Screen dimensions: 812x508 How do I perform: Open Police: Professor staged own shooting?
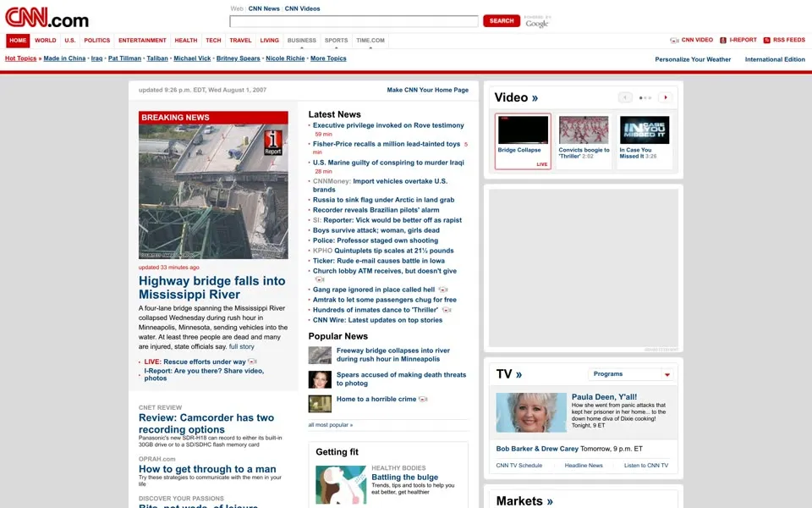point(376,240)
